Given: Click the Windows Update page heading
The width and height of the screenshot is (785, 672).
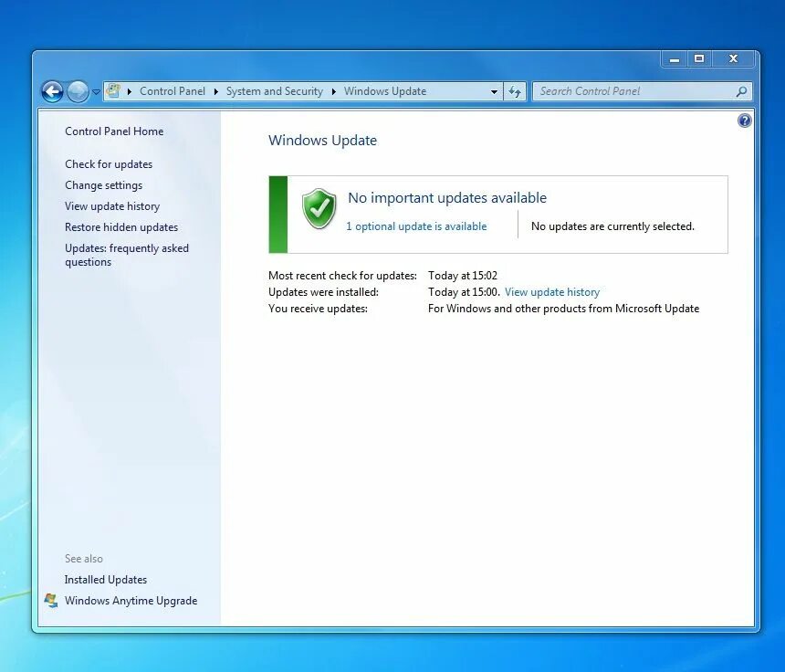Looking at the screenshot, I should [x=322, y=141].
